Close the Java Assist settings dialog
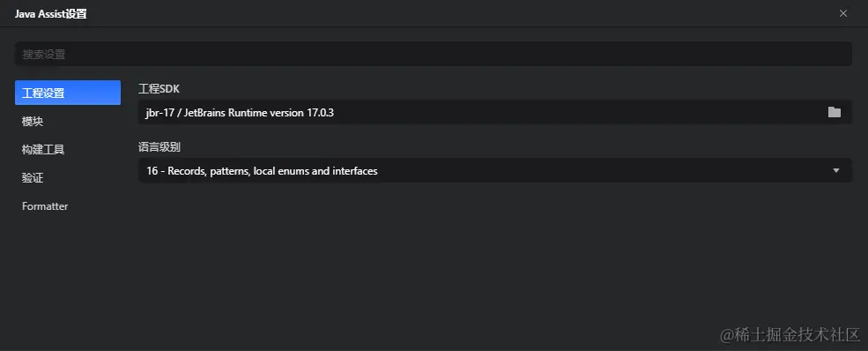 point(843,13)
